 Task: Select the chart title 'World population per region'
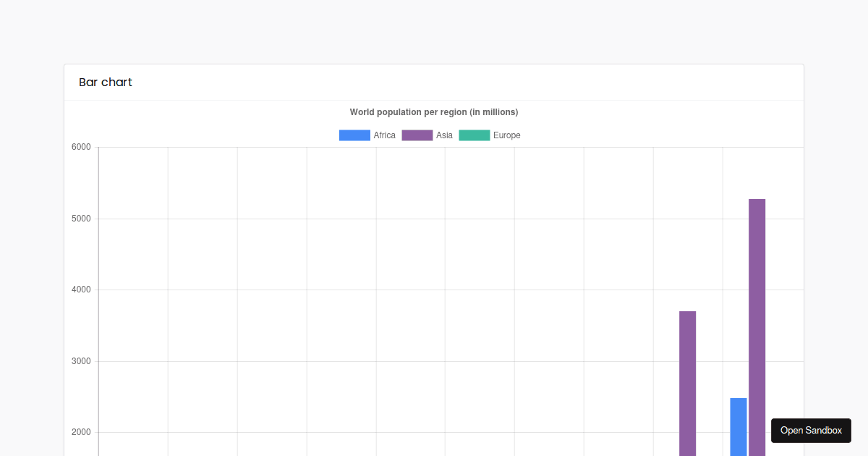[433, 112]
